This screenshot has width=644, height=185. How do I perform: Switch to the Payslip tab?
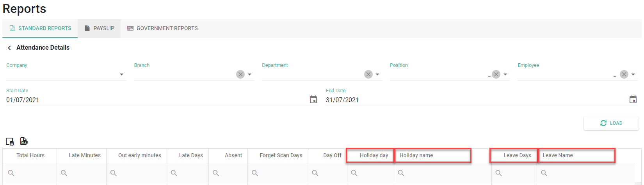[x=100, y=28]
